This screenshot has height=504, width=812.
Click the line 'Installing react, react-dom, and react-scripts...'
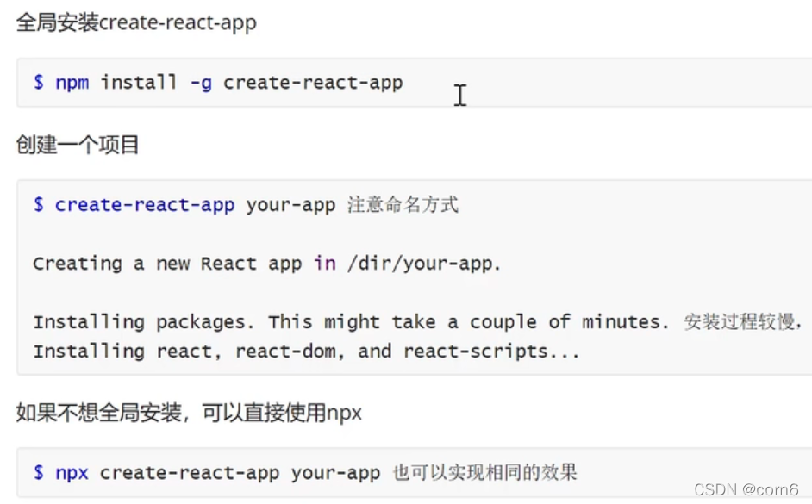point(306,352)
